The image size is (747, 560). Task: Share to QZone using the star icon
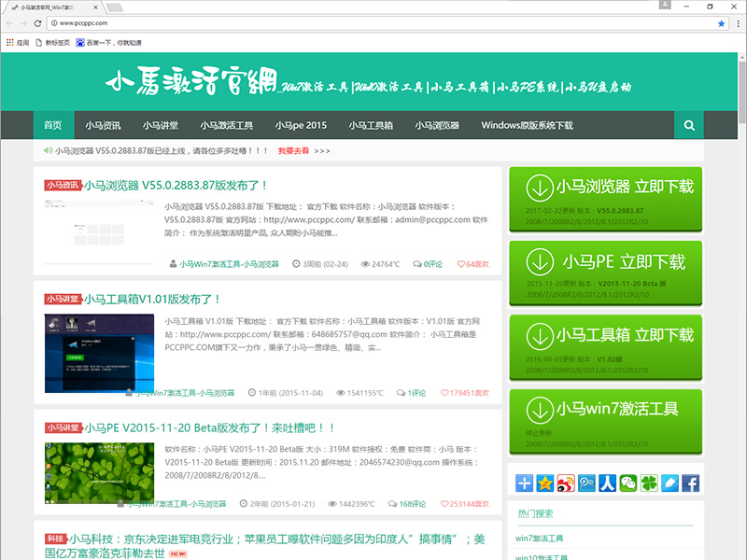[x=546, y=483]
